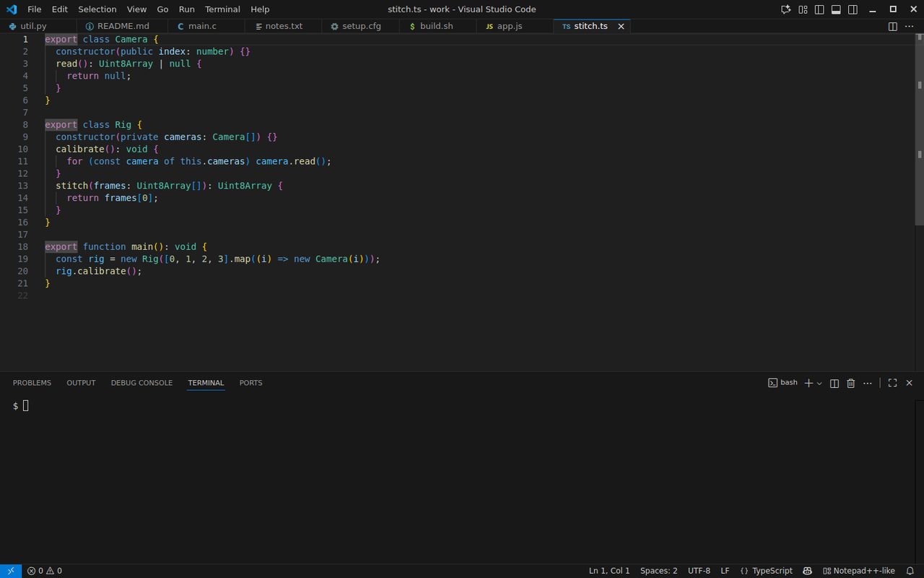
Task: Change language mode TypeScript
Action: 766,571
